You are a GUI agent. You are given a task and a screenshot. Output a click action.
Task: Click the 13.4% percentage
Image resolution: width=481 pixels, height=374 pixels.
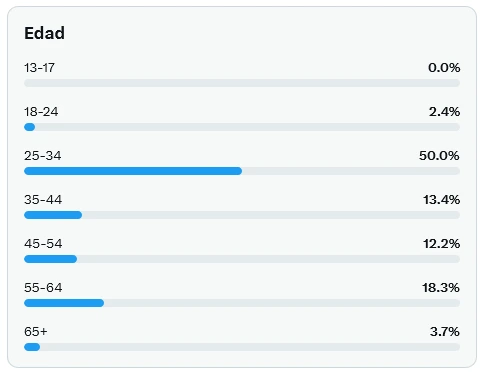point(442,200)
